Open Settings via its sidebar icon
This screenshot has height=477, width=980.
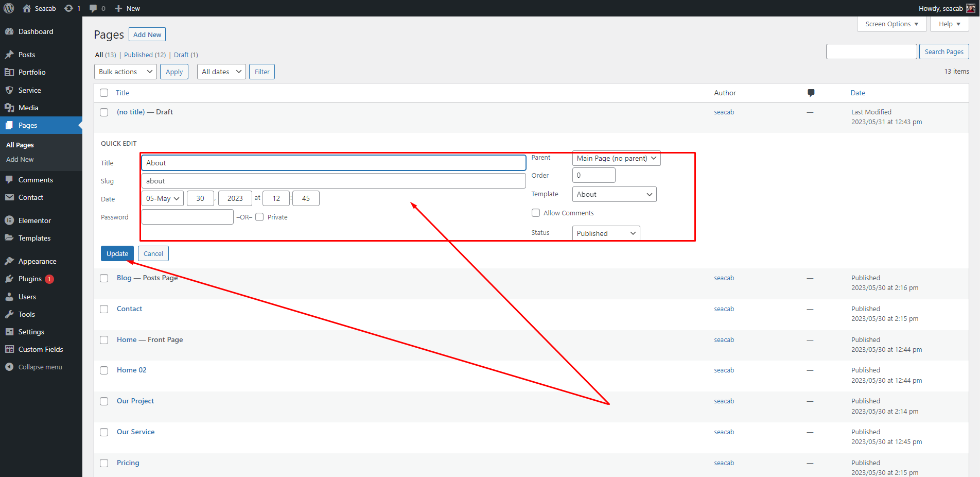[x=9, y=332]
